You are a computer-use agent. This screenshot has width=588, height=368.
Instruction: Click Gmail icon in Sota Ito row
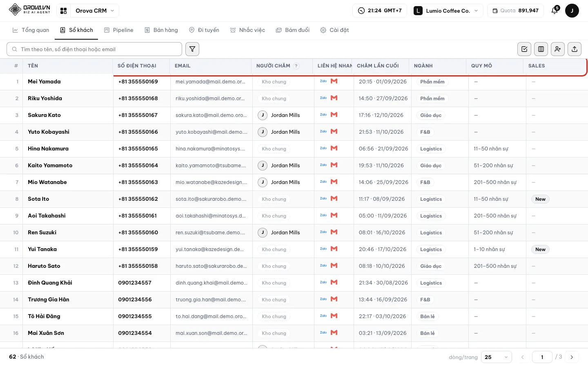[x=334, y=198]
